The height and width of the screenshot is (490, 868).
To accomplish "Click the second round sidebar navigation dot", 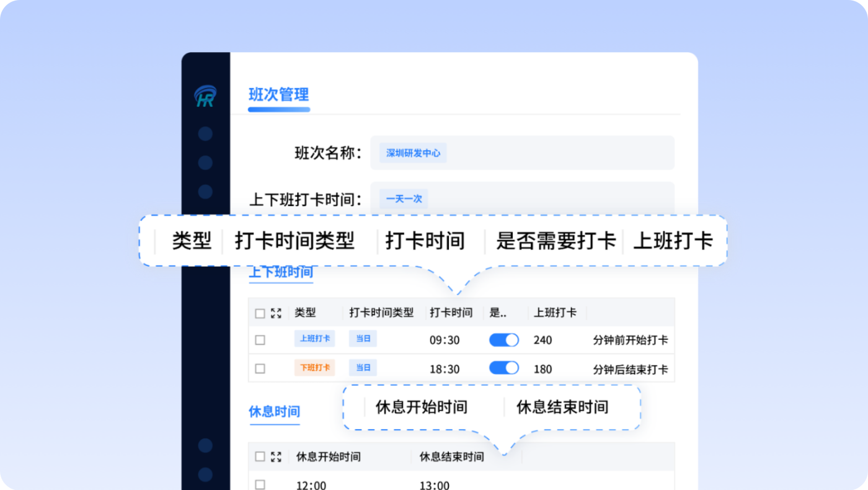I will pyautogui.click(x=205, y=163).
